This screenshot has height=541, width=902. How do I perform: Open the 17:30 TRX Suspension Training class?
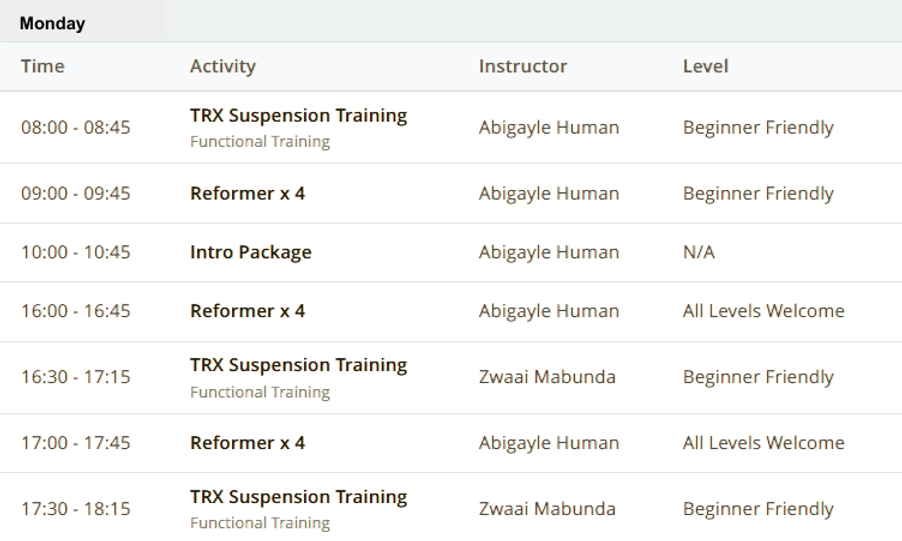click(x=299, y=497)
